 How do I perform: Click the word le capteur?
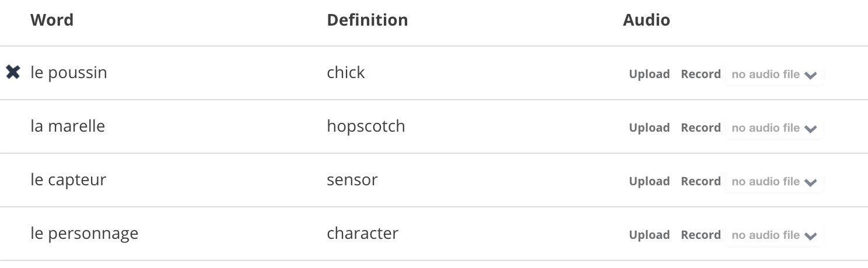pos(68,180)
